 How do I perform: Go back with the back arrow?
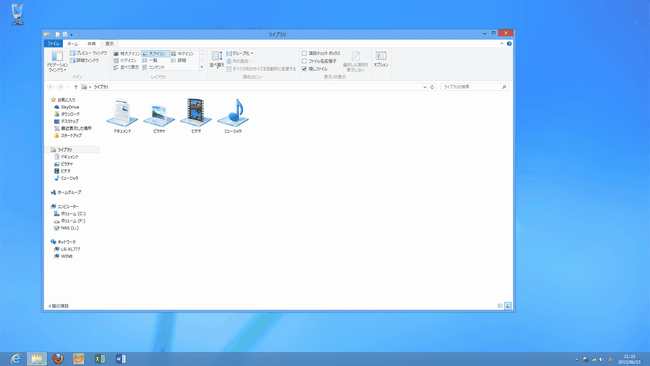(x=51, y=87)
